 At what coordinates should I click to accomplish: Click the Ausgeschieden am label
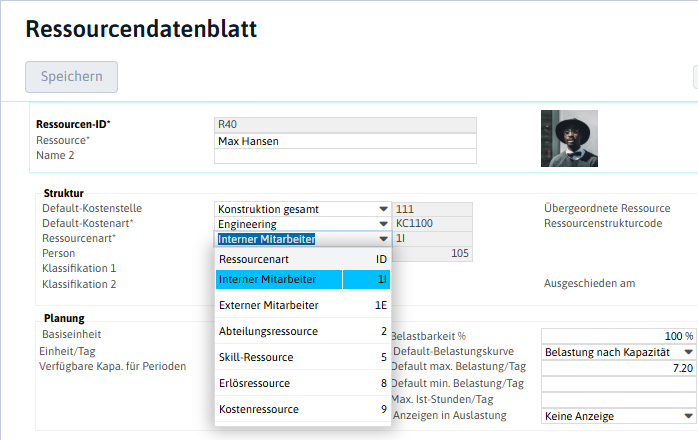click(x=589, y=283)
